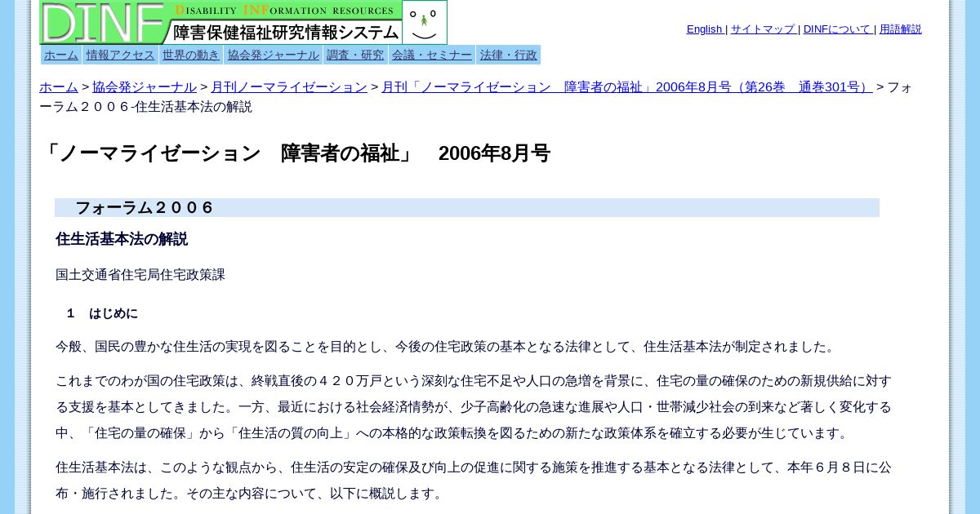
Task: Click the heading １ はじめに
Action: click(102, 313)
